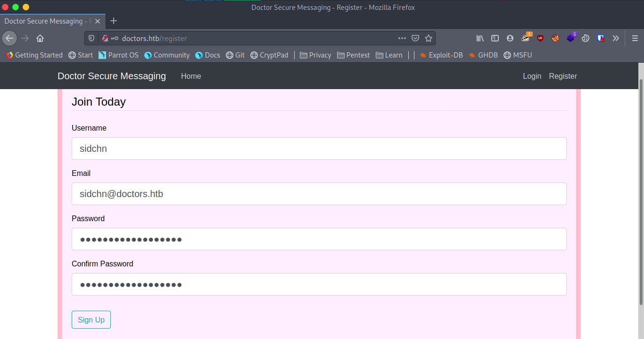Open the Firefox hamburger menu
The height and width of the screenshot is (339, 644).
coord(635,38)
